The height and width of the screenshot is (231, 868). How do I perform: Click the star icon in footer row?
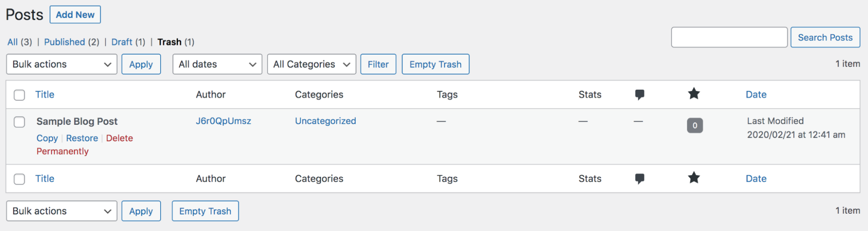694,178
